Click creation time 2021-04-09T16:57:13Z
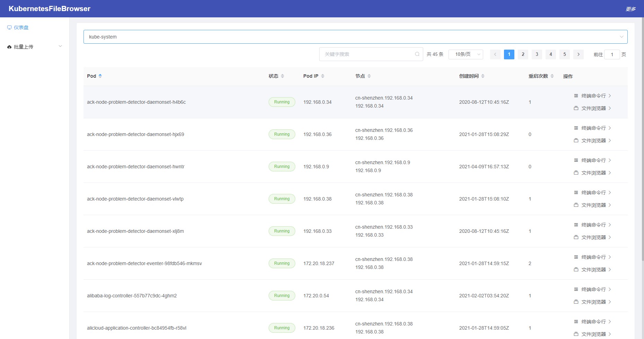The image size is (644, 339). [484, 167]
